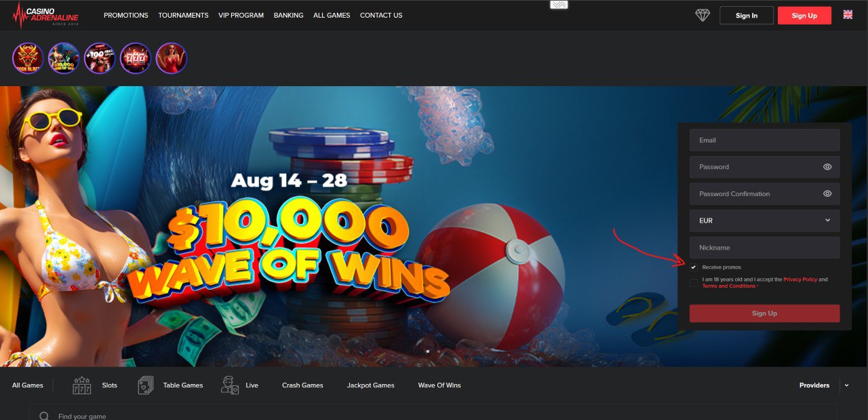Screen dimensions: 868x420
Task: Open the EUR currency dropdown
Action: [764, 221]
